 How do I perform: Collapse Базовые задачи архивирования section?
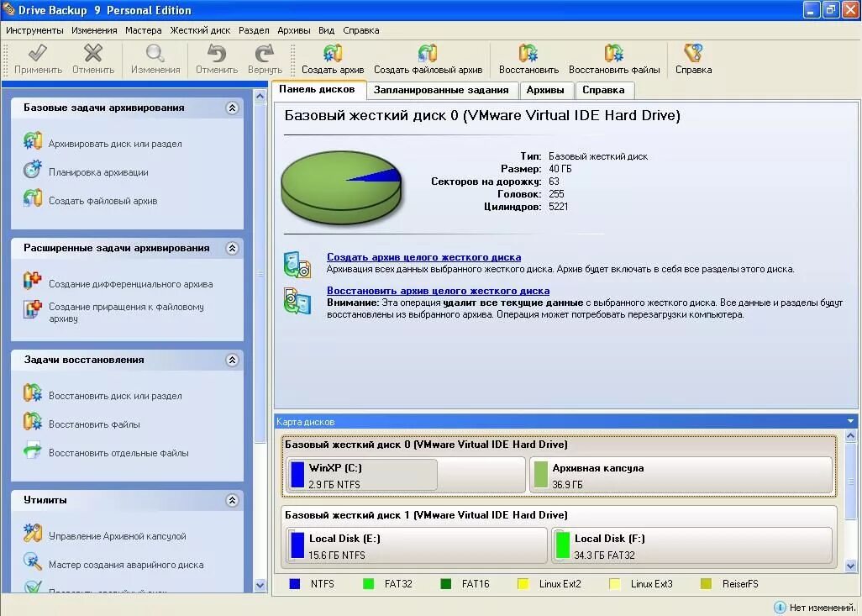click(232, 108)
